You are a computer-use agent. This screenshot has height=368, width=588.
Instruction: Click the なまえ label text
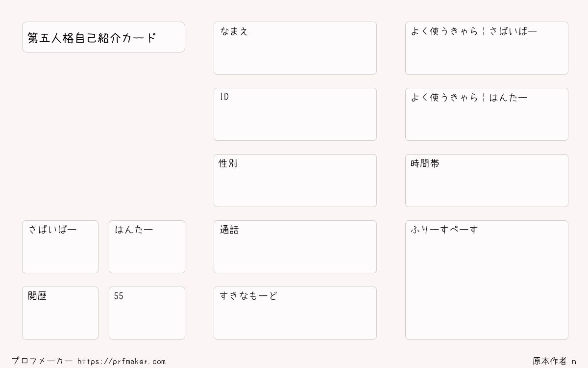[234, 31]
